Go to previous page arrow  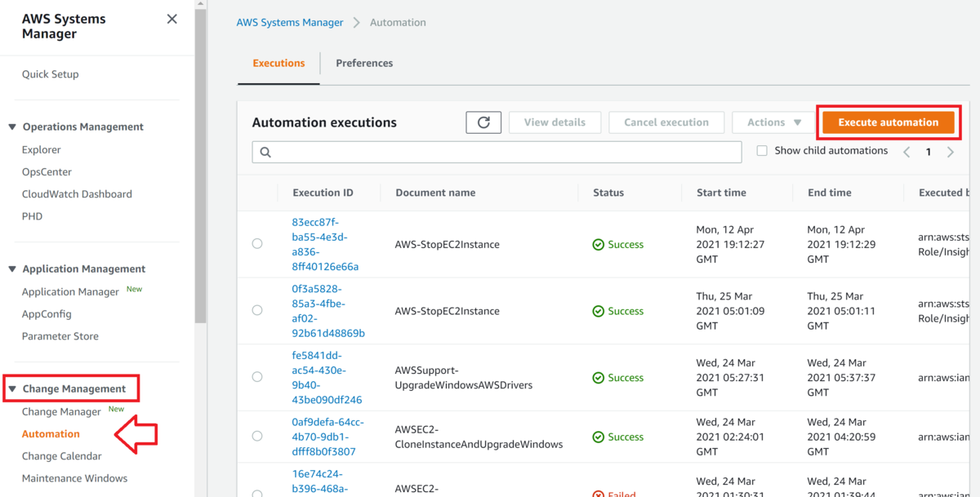(906, 152)
